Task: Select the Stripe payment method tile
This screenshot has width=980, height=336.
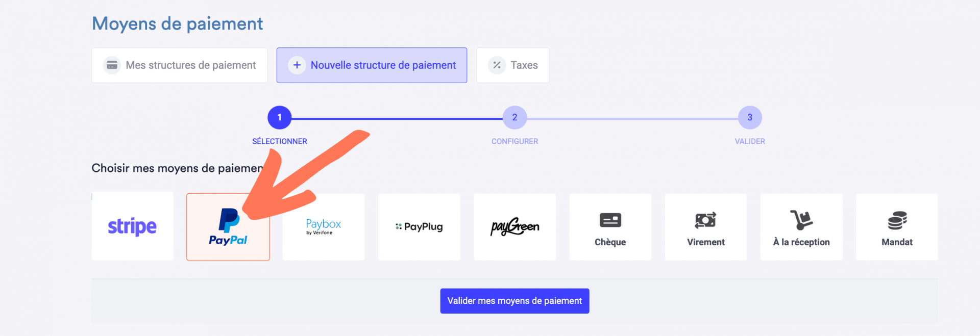Action: 133,226
